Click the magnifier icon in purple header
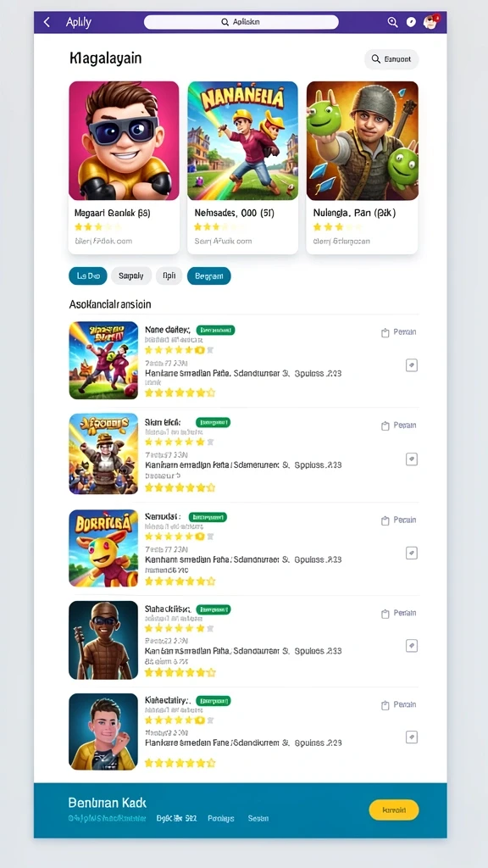 tap(392, 22)
